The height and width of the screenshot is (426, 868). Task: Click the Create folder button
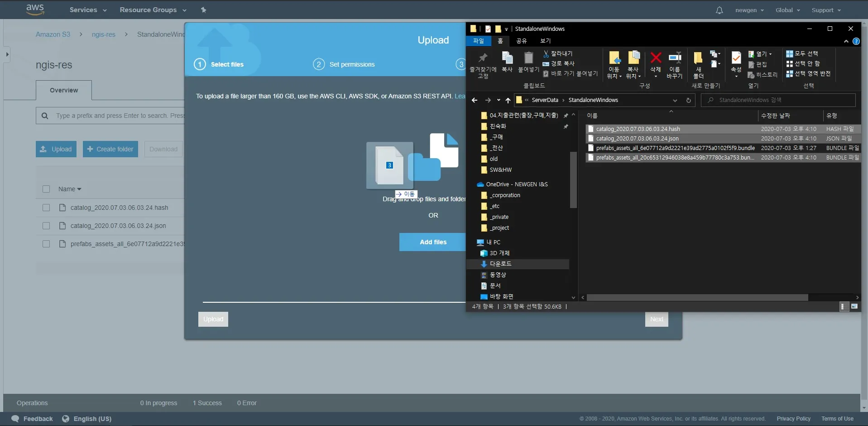point(110,149)
